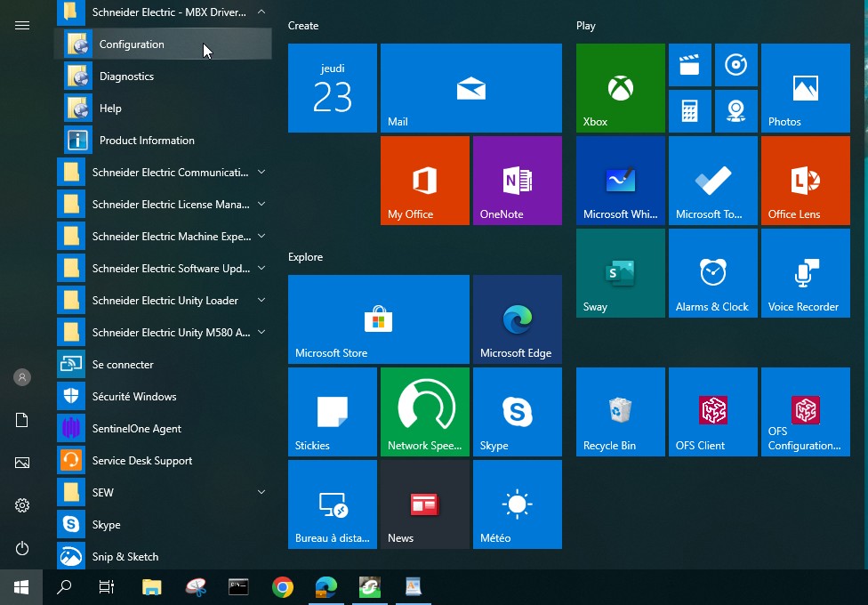The height and width of the screenshot is (605, 868).
Task: Expand Schneider Electric Machine Expert folder
Action: point(164,237)
